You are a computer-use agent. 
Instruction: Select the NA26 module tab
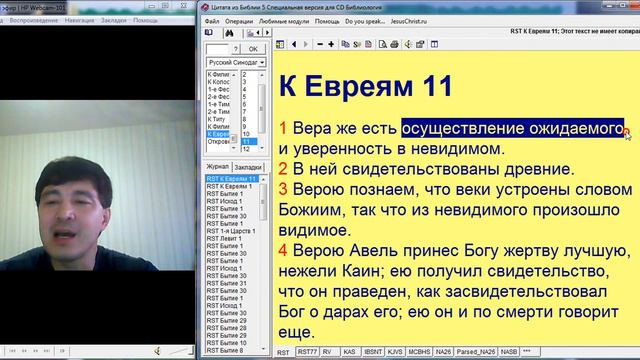(x=443, y=351)
